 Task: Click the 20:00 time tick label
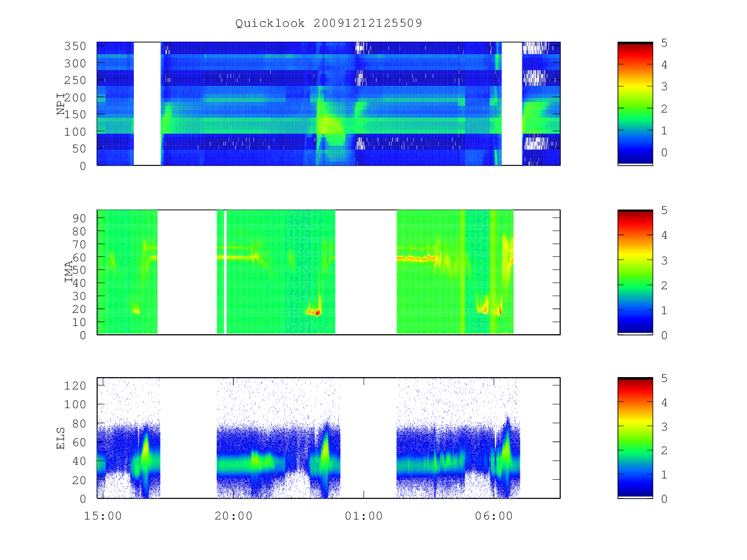(233, 516)
